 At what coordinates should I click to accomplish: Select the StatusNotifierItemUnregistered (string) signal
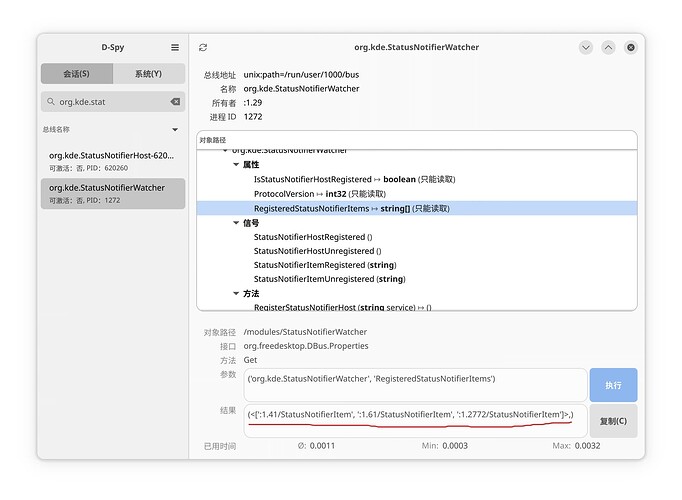coord(417,279)
